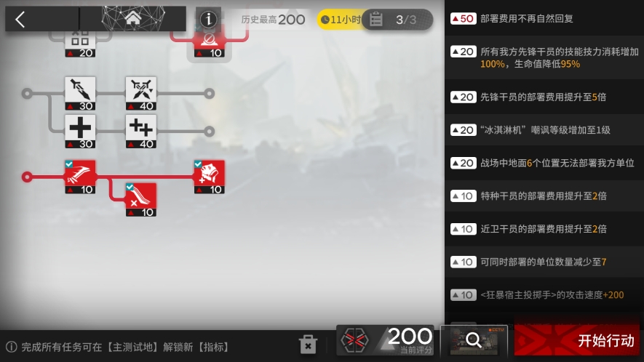
Task: Tap the back arrow icon
Action: [20, 20]
